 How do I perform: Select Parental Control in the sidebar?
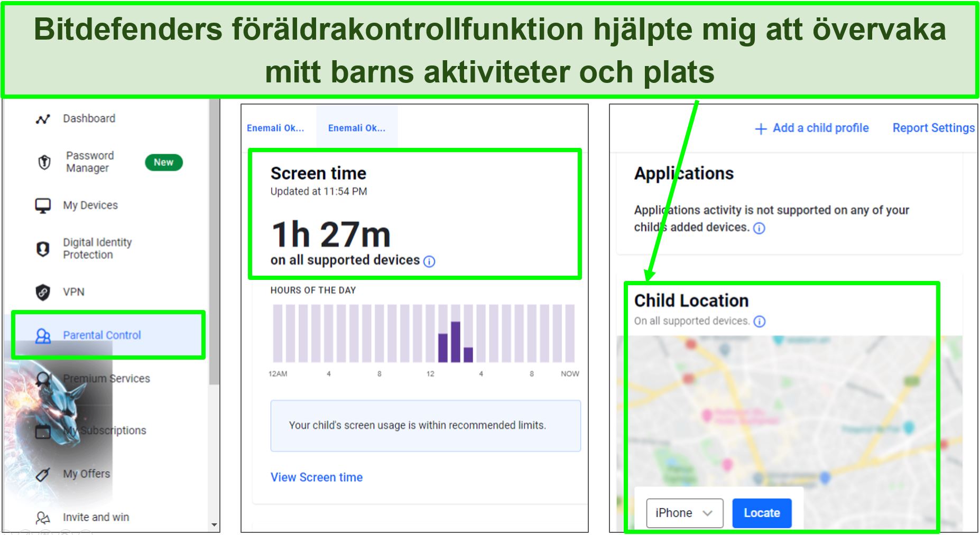[x=102, y=335]
